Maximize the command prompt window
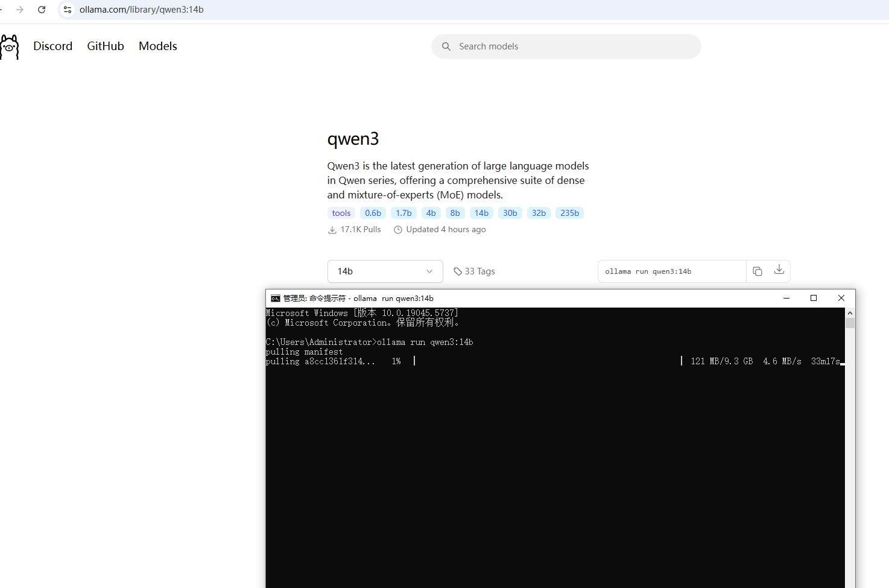Screen dimensions: 889x588 pos(814,298)
